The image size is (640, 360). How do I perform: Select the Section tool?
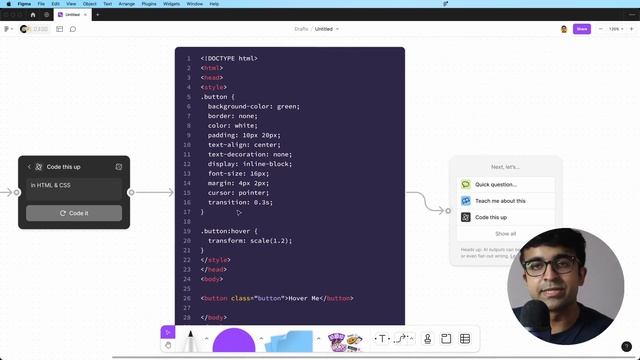pyautogui.click(x=446, y=339)
